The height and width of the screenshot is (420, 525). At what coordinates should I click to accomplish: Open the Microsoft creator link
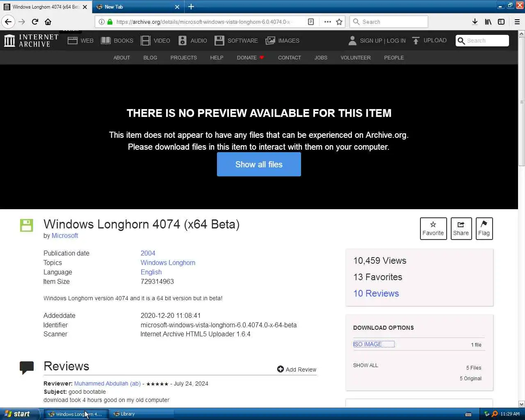click(x=65, y=236)
